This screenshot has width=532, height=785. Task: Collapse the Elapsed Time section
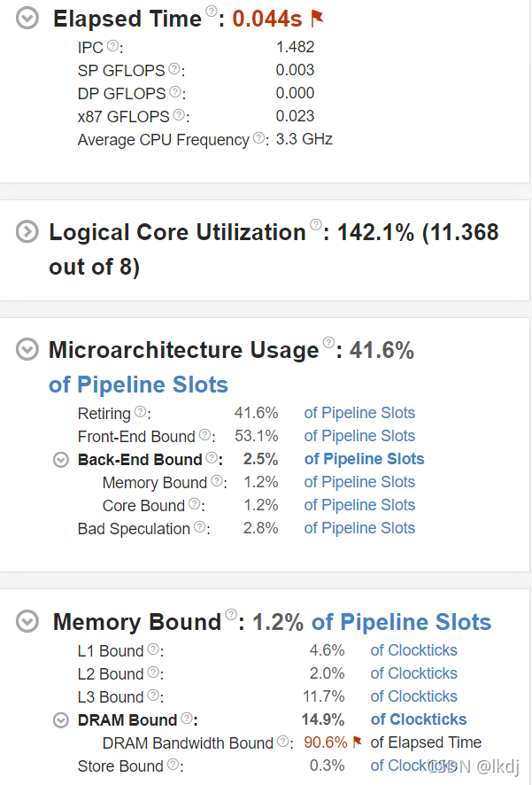point(28,18)
